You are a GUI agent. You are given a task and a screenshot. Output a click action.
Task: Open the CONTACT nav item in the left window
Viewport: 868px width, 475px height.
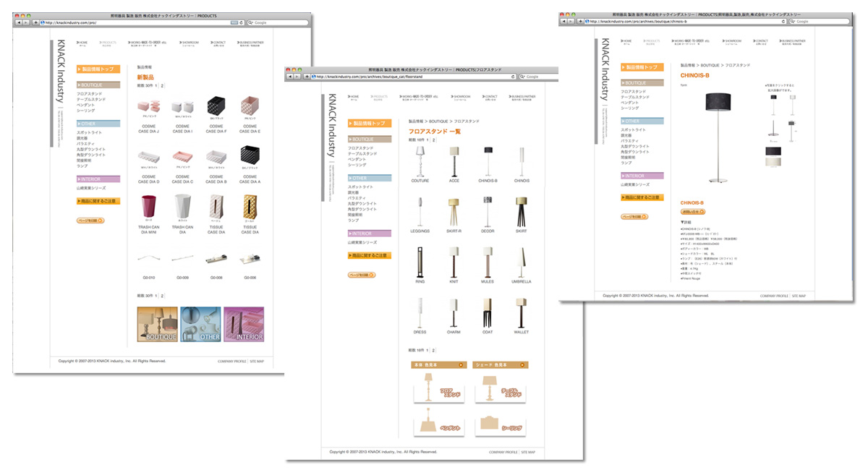coord(218,43)
